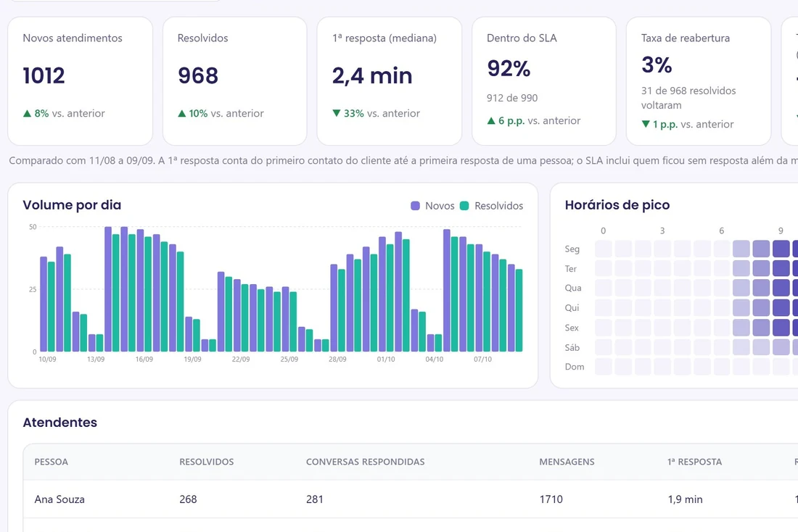This screenshot has width=798, height=532.
Task: Sort by the MENSAGENS column header
Action: 567,462
